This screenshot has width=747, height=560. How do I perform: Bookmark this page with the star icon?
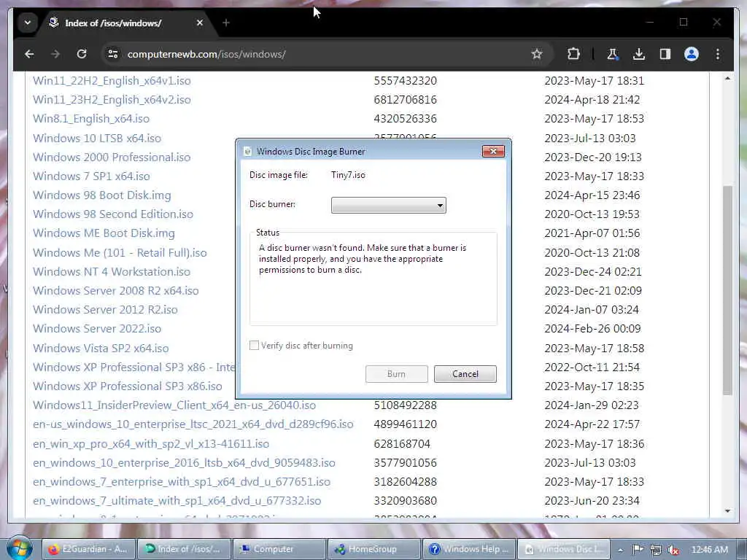click(537, 54)
